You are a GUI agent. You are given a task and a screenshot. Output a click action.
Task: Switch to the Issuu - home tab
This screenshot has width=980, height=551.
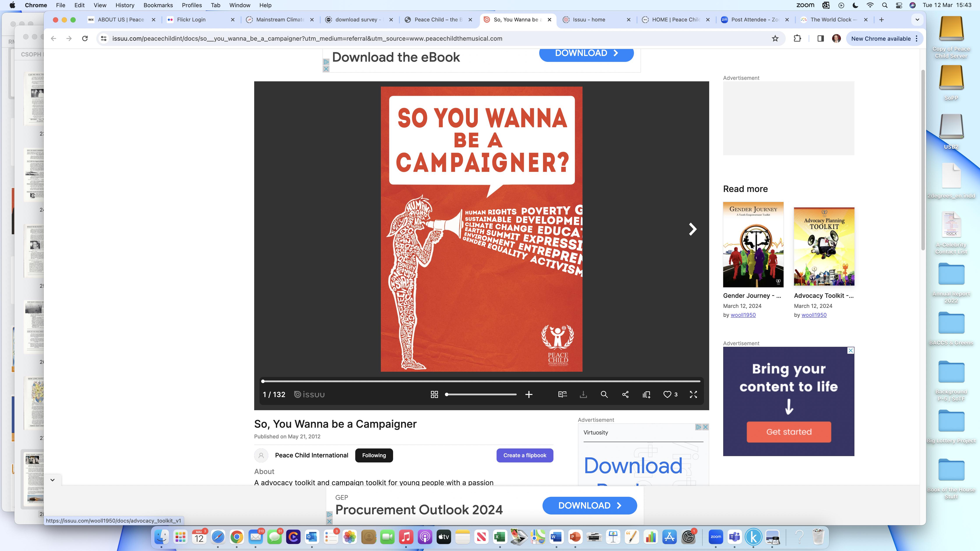point(589,19)
